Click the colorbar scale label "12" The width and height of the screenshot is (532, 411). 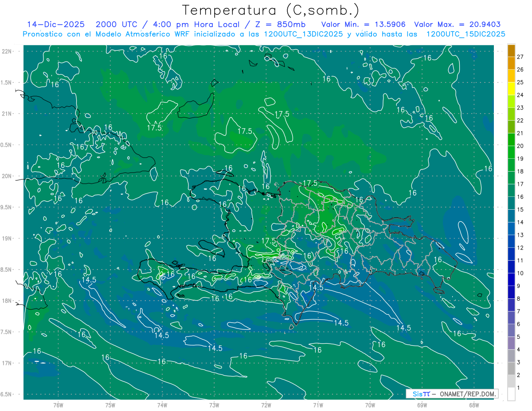tap(520, 247)
